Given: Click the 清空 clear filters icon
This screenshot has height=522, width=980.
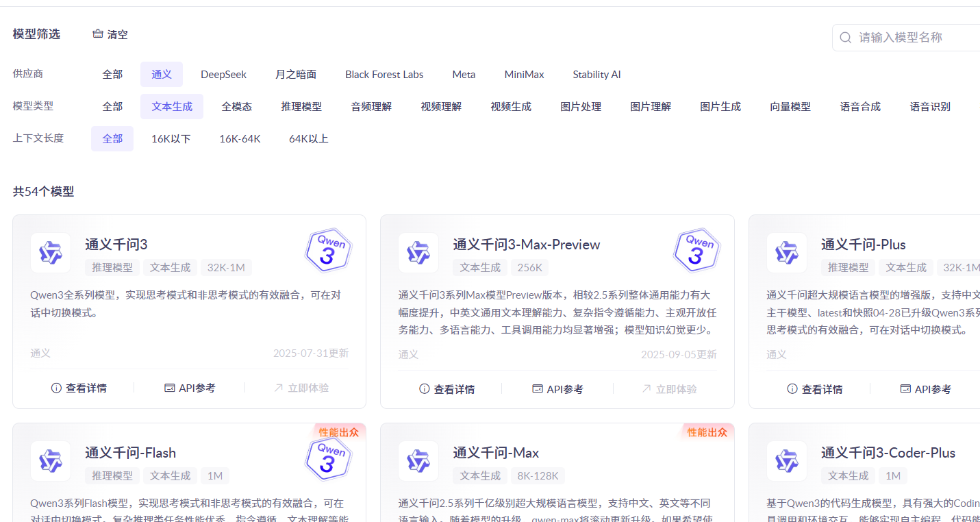Looking at the screenshot, I should [98, 34].
